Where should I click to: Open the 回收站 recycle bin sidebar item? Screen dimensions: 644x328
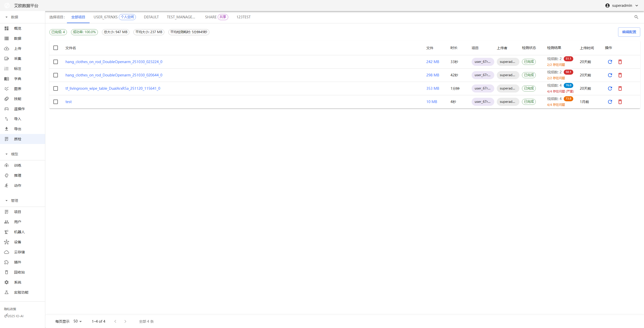click(19, 272)
